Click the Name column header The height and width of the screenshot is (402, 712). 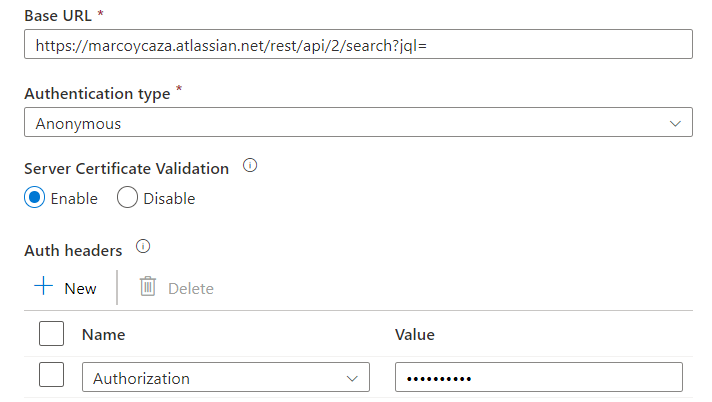104,335
